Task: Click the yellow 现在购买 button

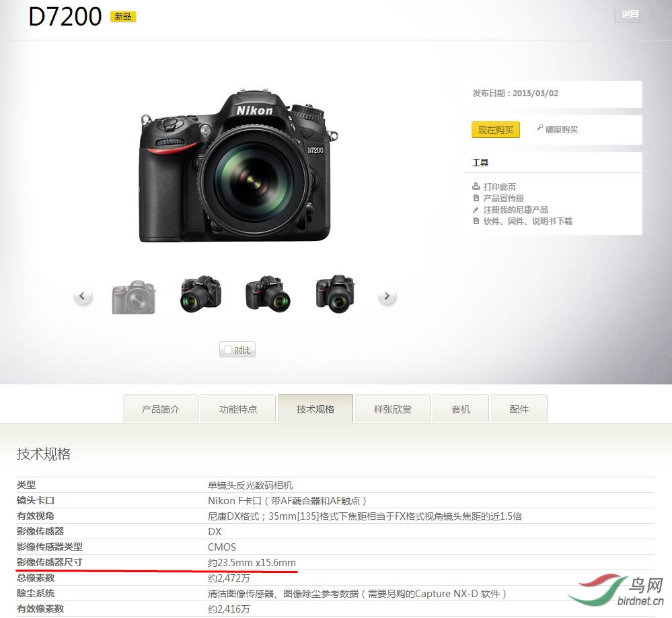Action: pyautogui.click(x=496, y=129)
